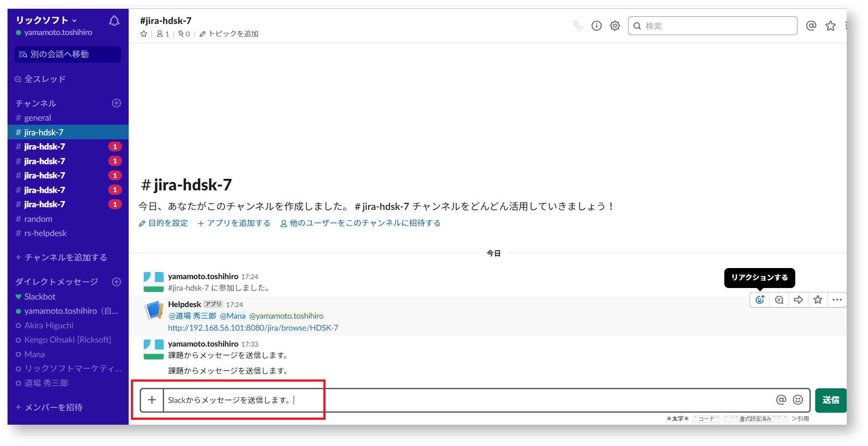The height and width of the screenshot is (446, 868).
Task: Select the highlighted jira-hdsk-7 channel
Action: (68, 132)
